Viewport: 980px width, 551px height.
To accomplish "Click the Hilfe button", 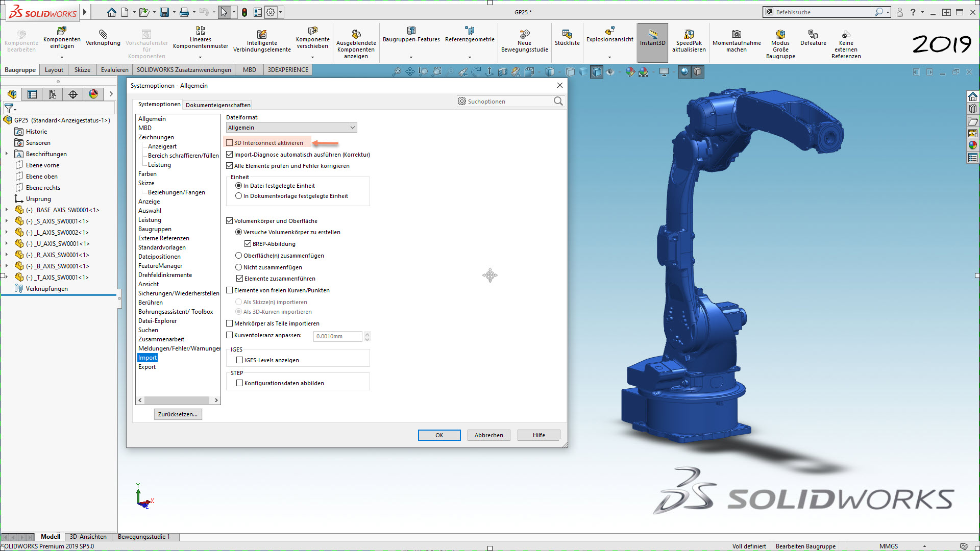I will tap(538, 435).
